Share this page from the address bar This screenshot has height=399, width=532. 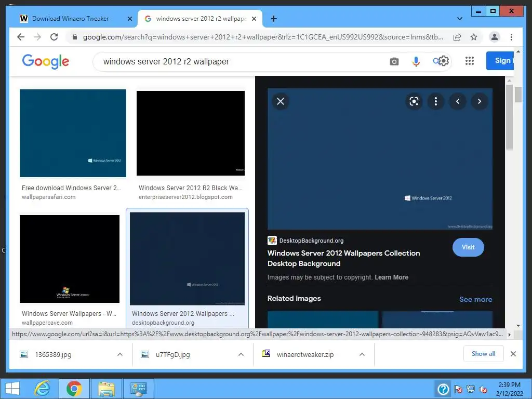tap(457, 37)
